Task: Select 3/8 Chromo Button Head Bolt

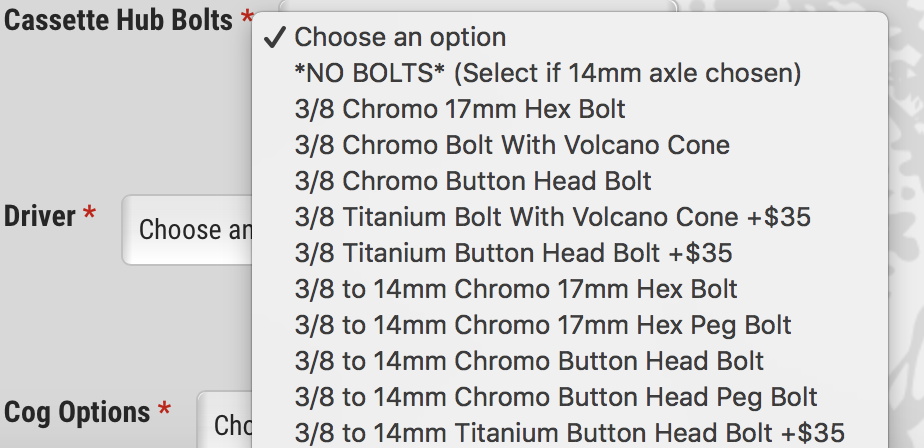Action: 473,181
